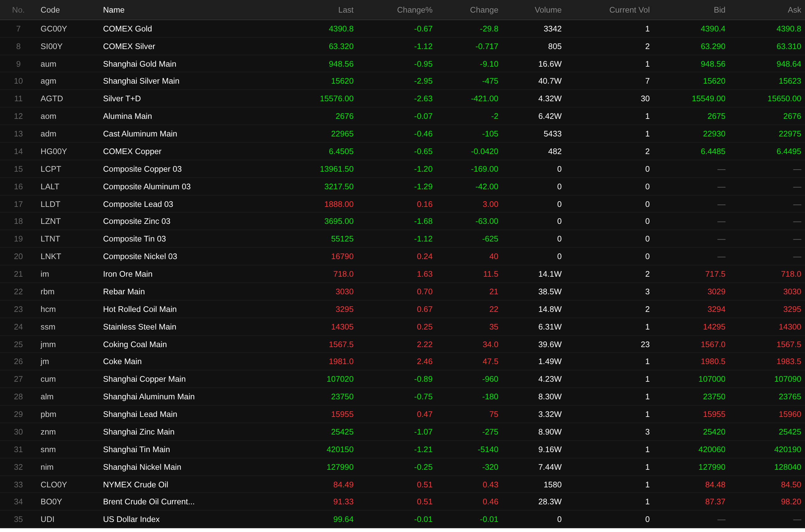Viewport: 805px width, 532px height.
Task: Click code AGTD
Action: 52,99
